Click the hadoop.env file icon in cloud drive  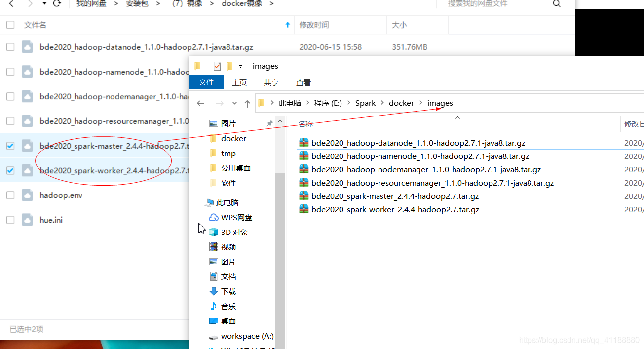[28, 195]
